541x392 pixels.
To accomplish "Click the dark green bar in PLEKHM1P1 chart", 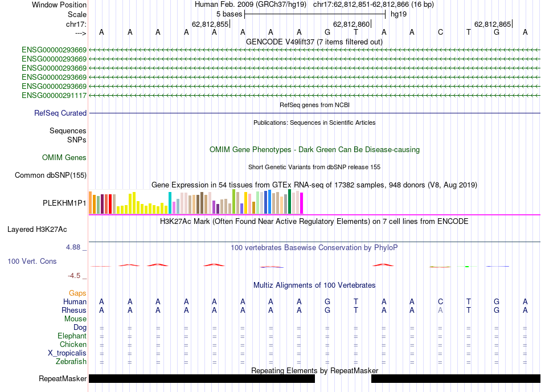I will (289, 202).
